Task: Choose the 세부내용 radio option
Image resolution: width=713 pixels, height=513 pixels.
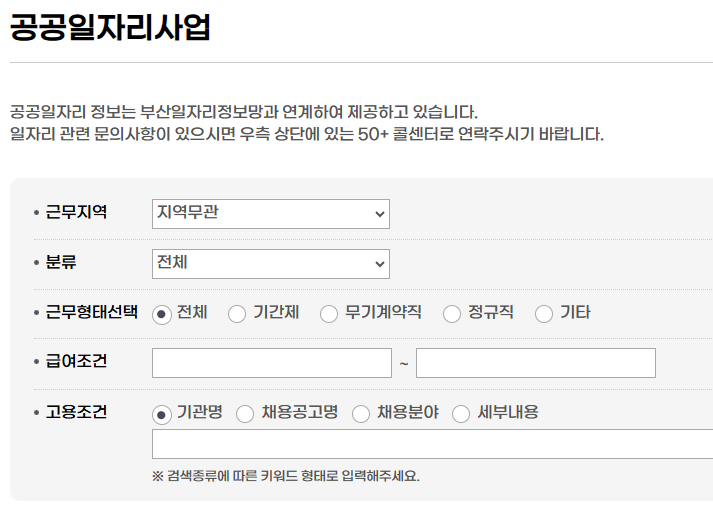Action: pyautogui.click(x=461, y=414)
